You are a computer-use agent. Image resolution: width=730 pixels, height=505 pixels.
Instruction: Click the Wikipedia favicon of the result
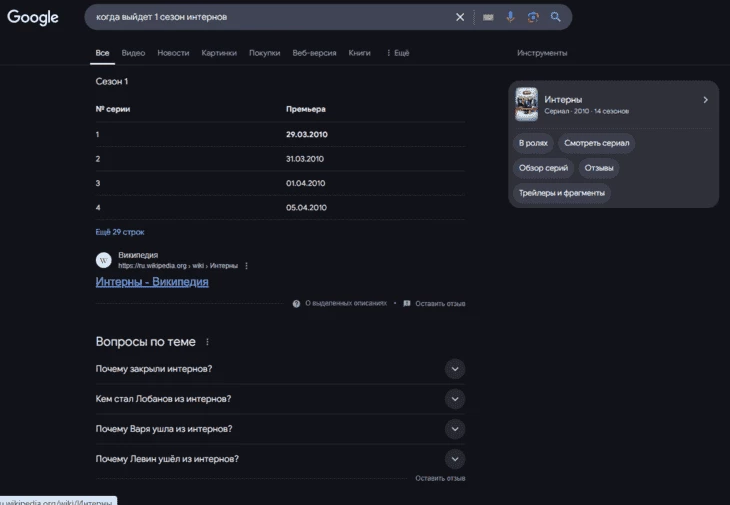pyautogui.click(x=104, y=260)
